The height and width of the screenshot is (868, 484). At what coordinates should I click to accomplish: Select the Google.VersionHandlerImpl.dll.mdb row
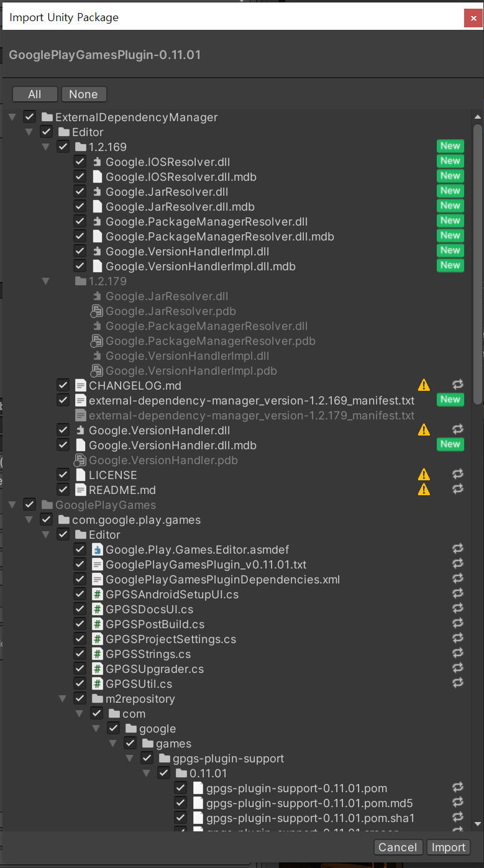pyautogui.click(x=236, y=267)
